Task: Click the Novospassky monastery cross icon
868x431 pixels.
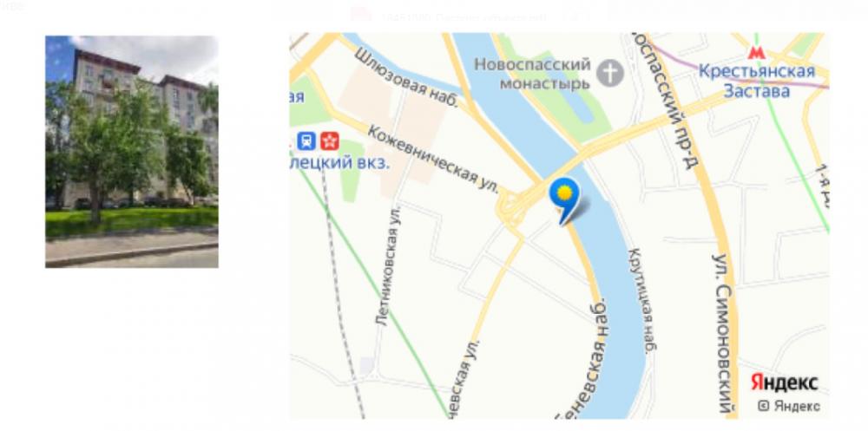Action: click(609, 74)
